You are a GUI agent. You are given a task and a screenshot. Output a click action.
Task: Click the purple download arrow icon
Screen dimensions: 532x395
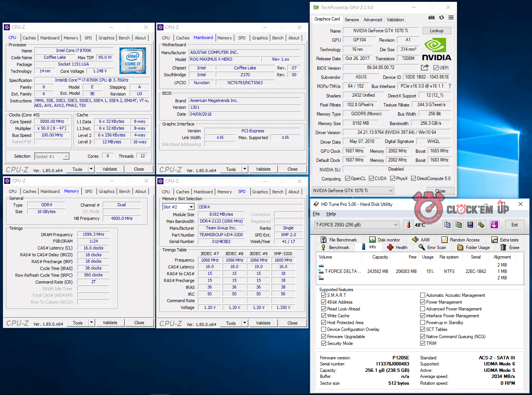494,225
